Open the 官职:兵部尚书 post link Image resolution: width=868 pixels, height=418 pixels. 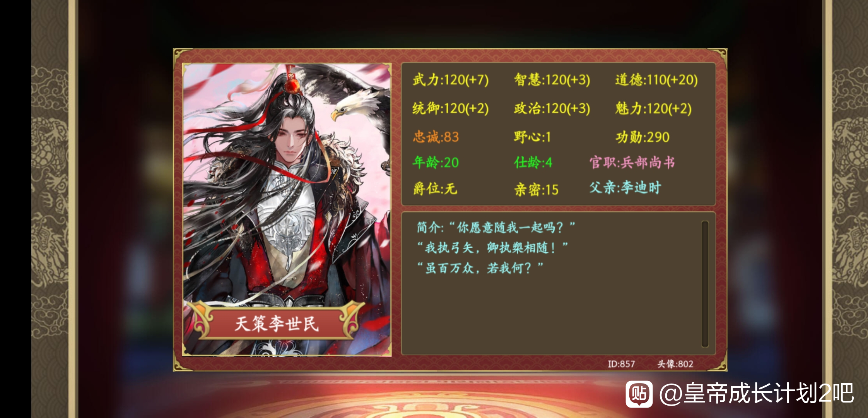632,163
